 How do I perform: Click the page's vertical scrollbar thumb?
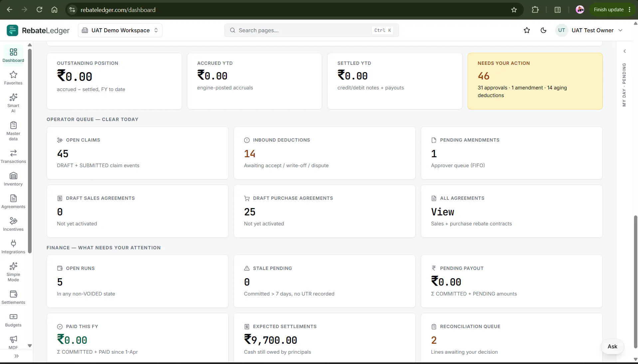tap(635, 282)
